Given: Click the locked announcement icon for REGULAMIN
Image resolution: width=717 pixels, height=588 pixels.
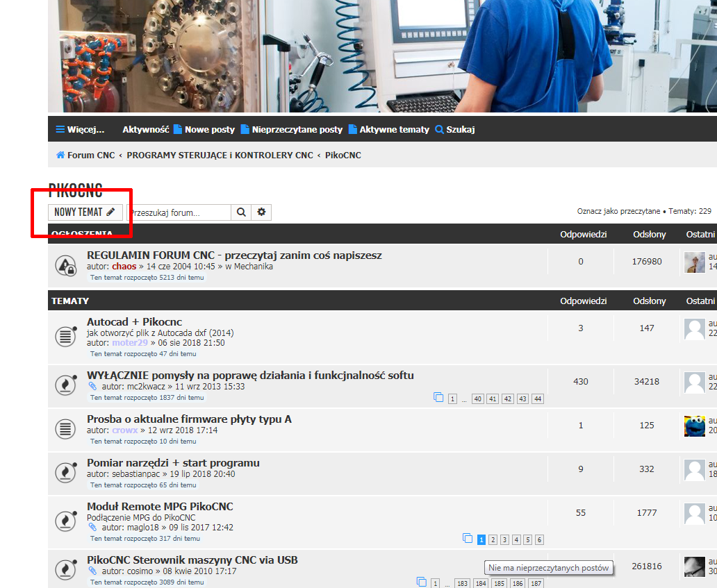Looking at the screenshot, I should point(65,265).
